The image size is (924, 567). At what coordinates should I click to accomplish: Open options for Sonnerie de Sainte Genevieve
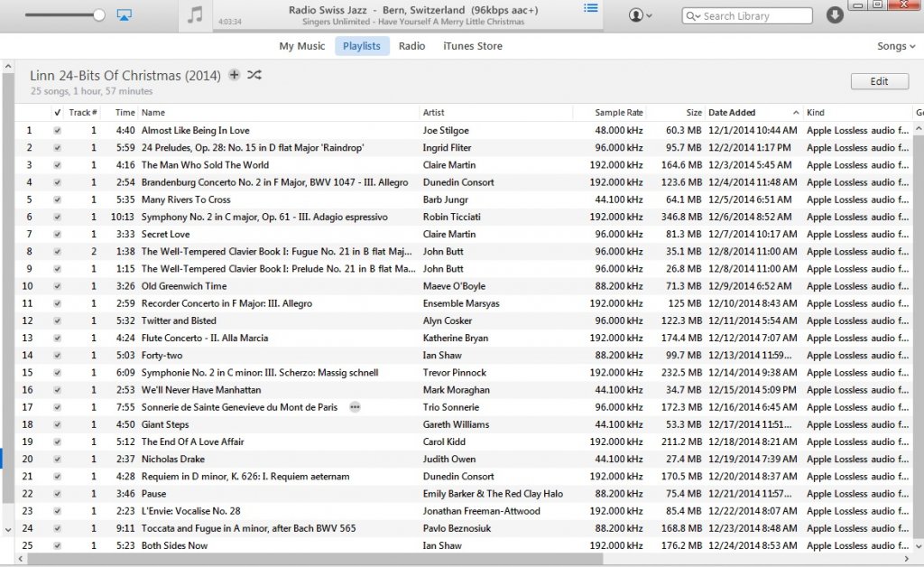[355, 407]
